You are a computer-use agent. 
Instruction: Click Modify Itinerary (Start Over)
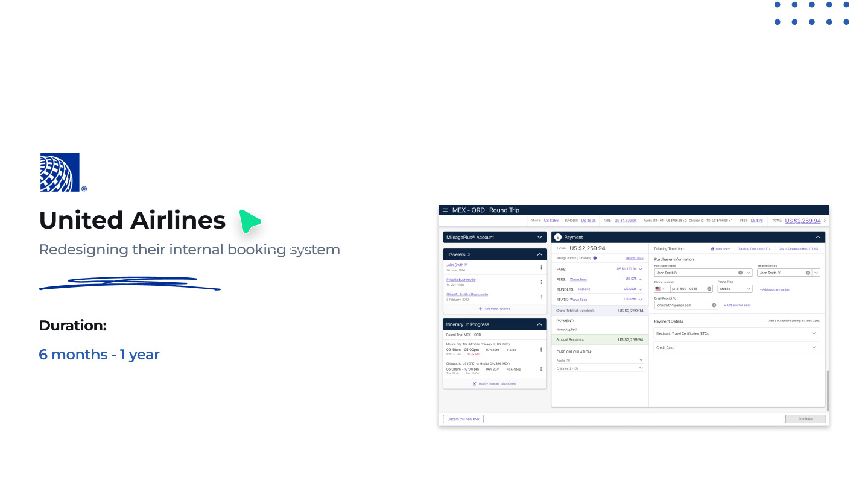click(494, 383)
